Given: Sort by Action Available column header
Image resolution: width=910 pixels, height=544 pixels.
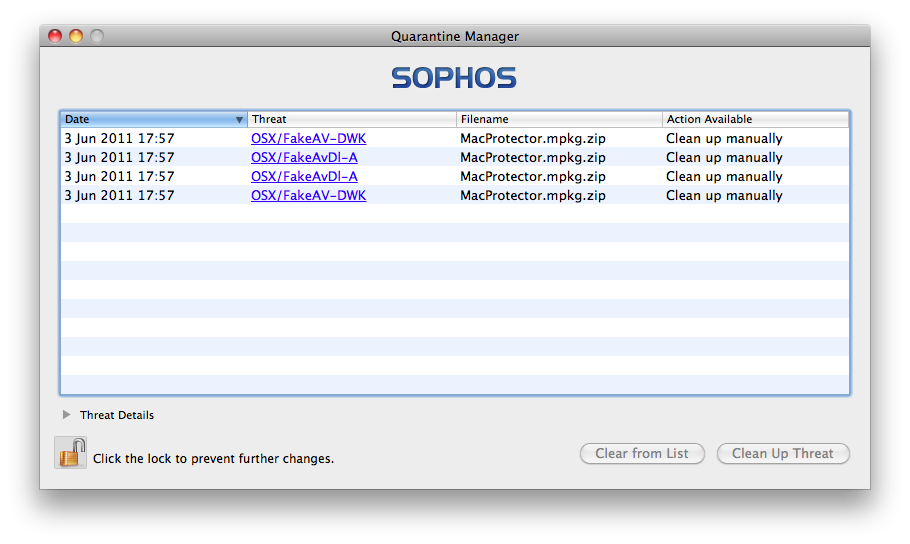Looking at the screenshot, I should coord(756,119).
